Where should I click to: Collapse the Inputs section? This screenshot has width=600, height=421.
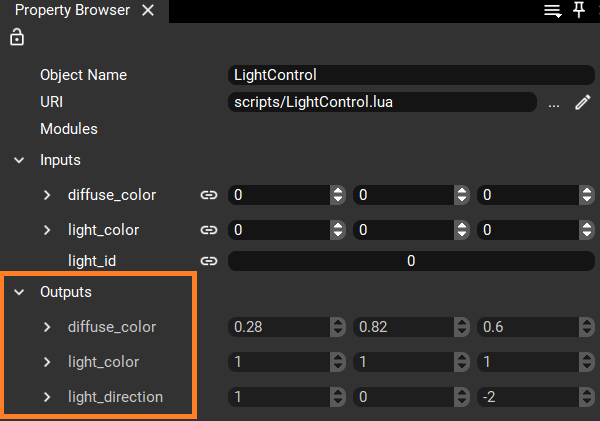point(19,160)
